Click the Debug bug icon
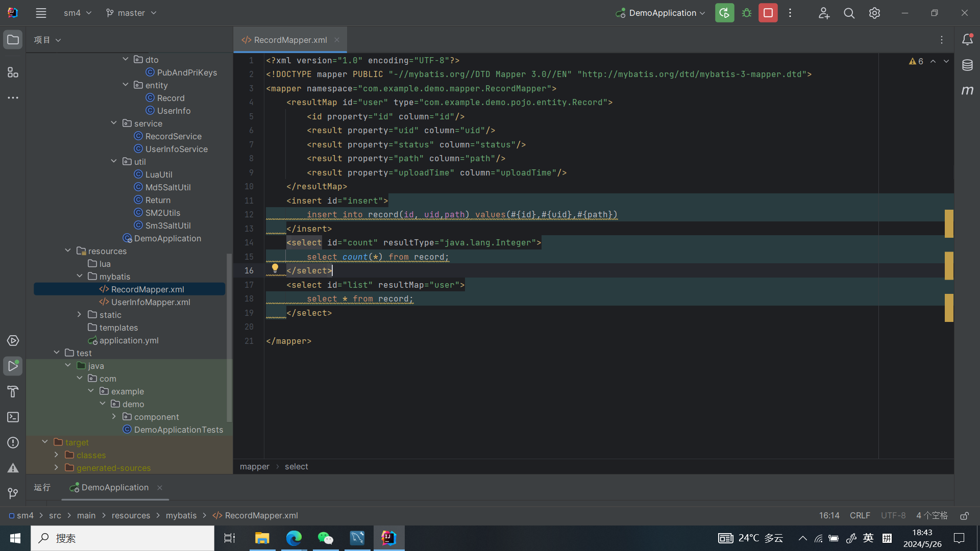Image resolution: width=980 pixels, height=551 pixels. 747,13
